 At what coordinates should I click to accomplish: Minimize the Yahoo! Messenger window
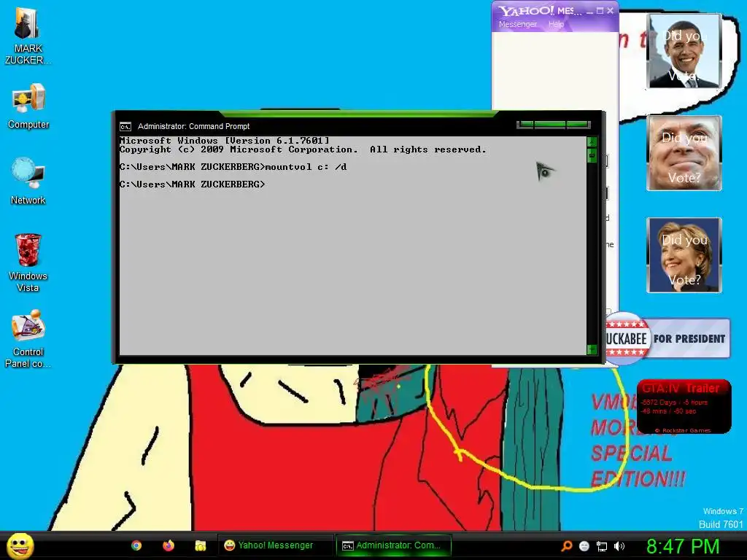589,11
